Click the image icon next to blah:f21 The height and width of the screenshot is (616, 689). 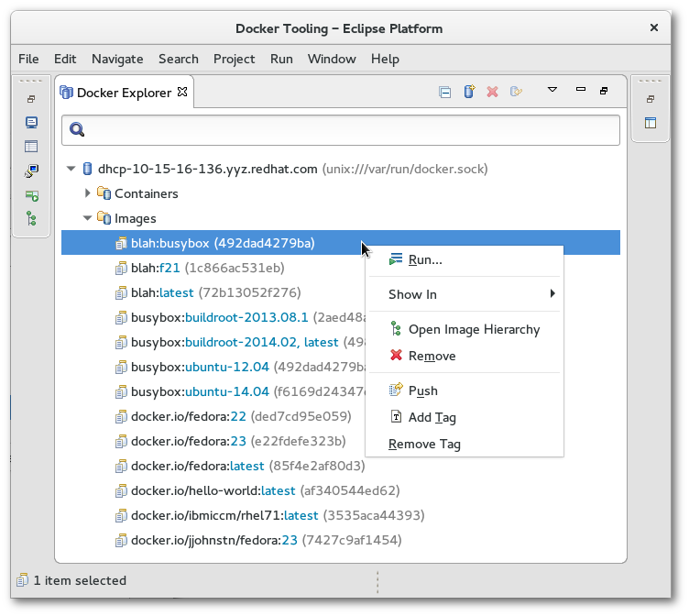[121, 268]
